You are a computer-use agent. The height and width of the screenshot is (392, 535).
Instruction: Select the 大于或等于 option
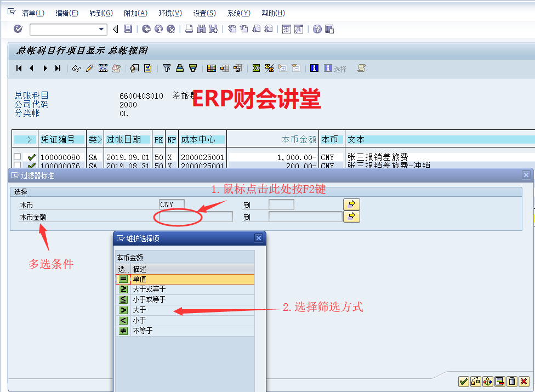pyautogui.click(x=185, y=289)
